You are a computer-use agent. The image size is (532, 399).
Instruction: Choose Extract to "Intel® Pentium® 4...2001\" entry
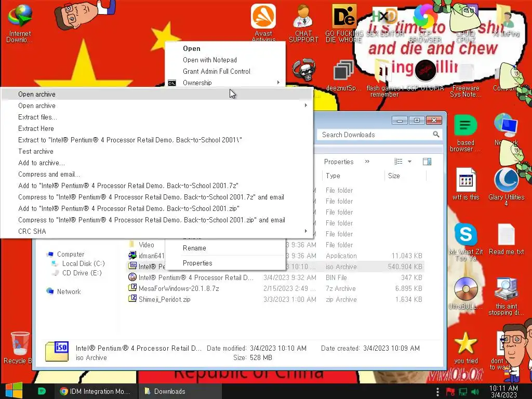[157, 140]
